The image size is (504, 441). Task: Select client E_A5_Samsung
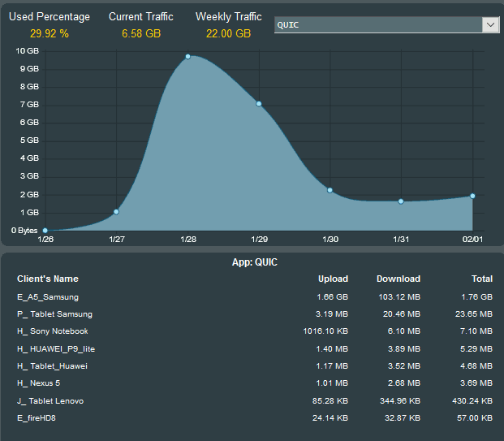point(48,297)
